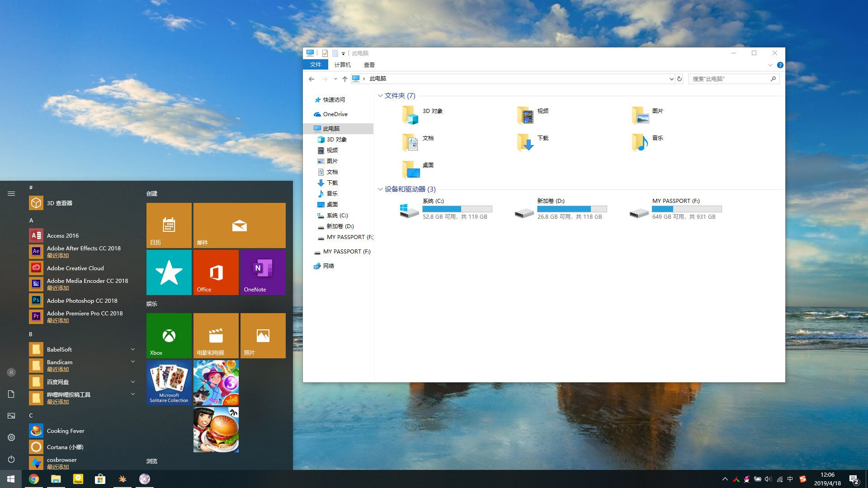
Task: Collapse the 文件夹 (7) section
Action: [x=380, y=96]
